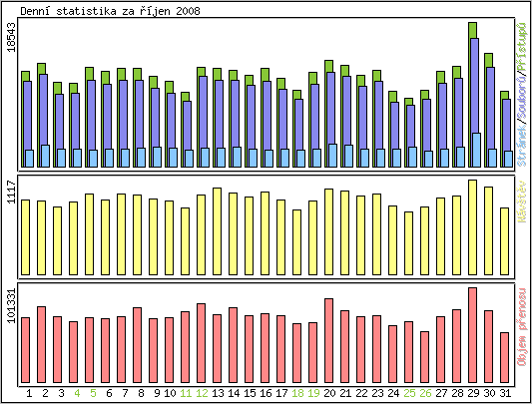This screenshot has width=532, height=404.
Task: Click the red legend label 'Objem přenosu'
Action: (522, 327)
